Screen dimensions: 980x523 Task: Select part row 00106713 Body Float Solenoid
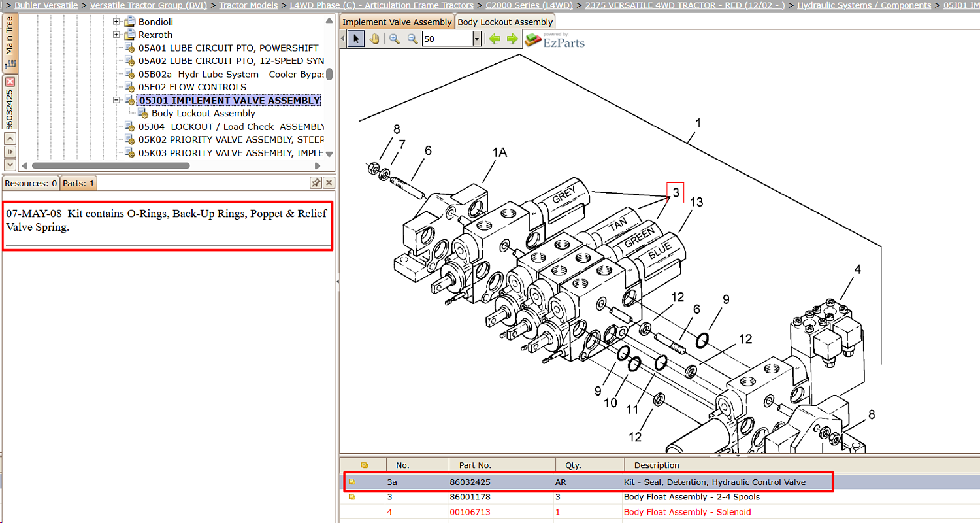tap(660, 512)
